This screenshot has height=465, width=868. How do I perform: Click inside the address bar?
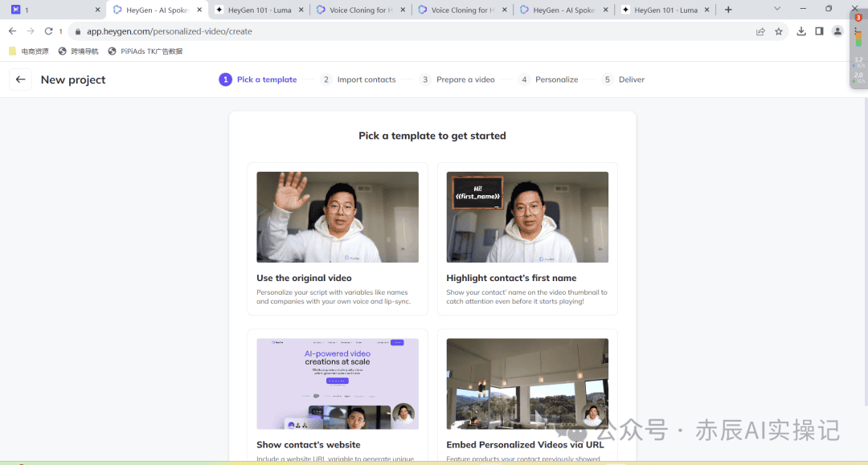[241, 31]
